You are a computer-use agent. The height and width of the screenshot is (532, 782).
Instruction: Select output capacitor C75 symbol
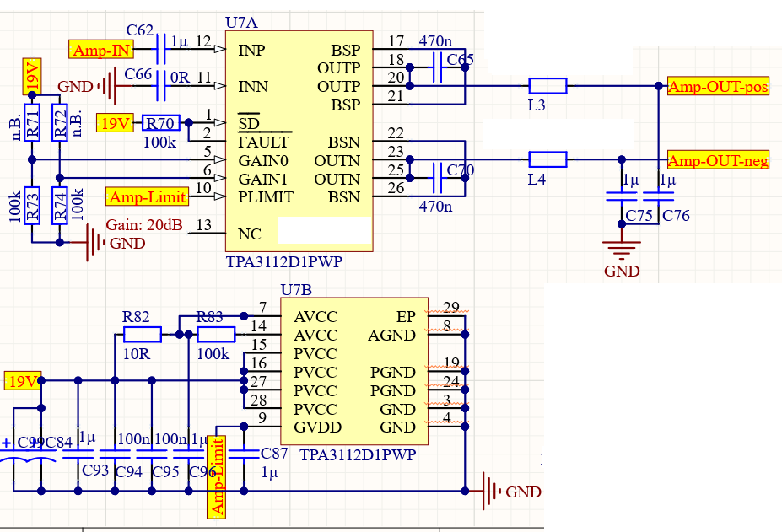coord(622,196)
